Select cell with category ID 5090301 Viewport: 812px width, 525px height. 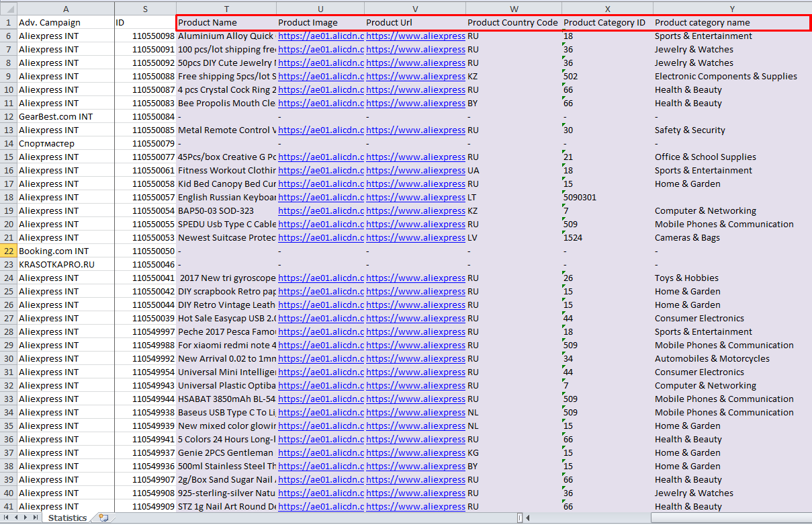coord(606,198)
